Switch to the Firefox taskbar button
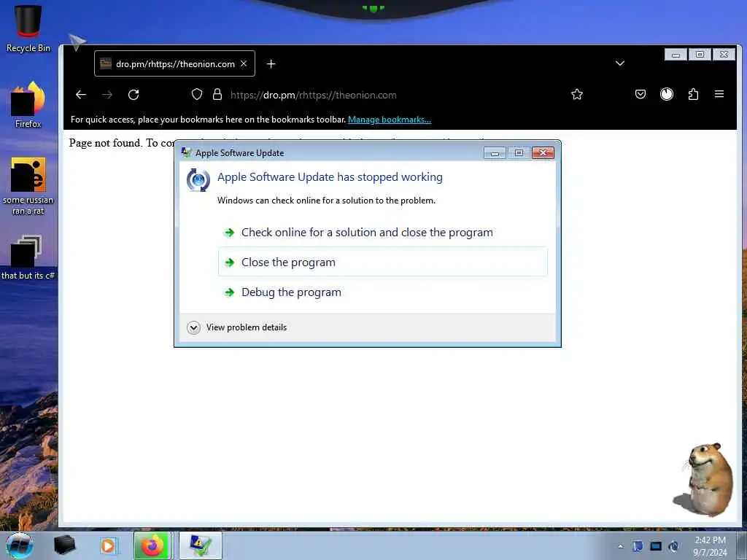747x560 pixels. tap(152, 545)
